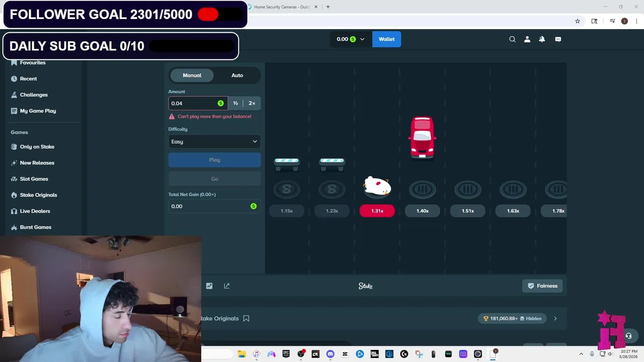This screenshot has width=644, height=362.
Task: Click the Total Net Gain field
Action: (x=214, y=206)
